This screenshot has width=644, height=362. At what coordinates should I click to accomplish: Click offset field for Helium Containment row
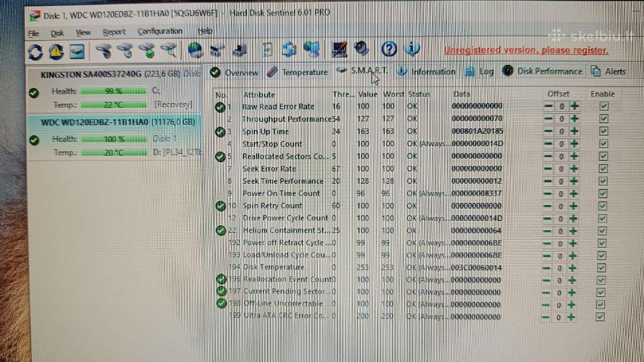[561, 231]
